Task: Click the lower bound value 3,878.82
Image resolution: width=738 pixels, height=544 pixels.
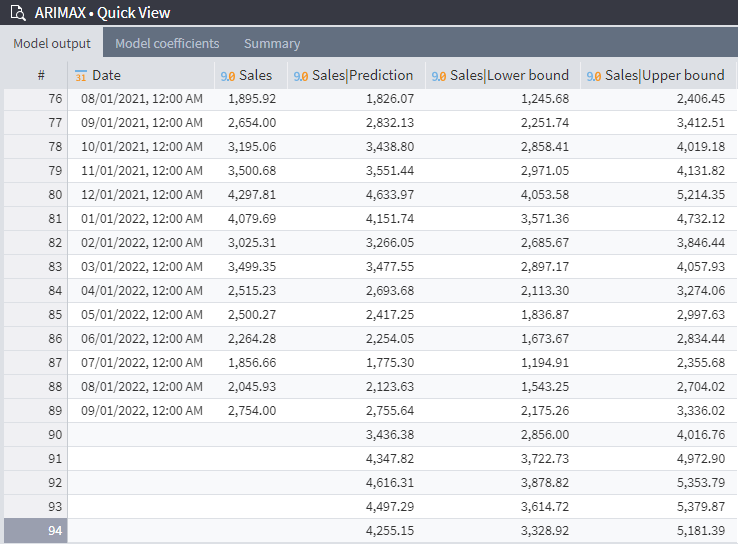Action: tap(545, 483)
